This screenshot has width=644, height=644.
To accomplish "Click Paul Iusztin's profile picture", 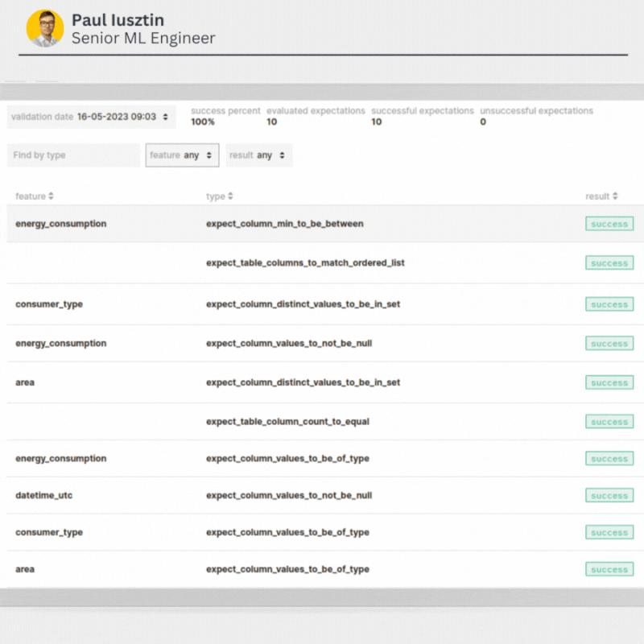I will (45, 28).
